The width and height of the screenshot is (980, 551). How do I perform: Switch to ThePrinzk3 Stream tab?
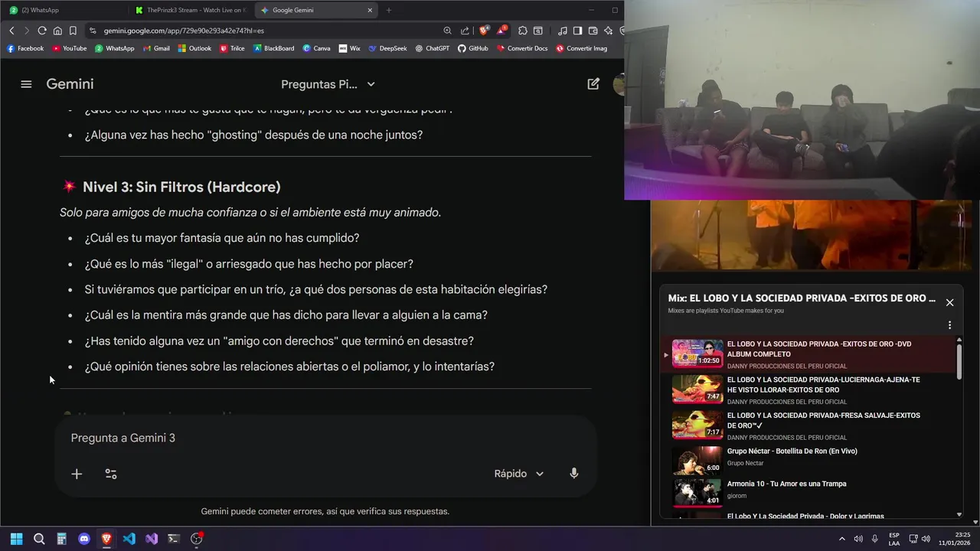[191, 10]
